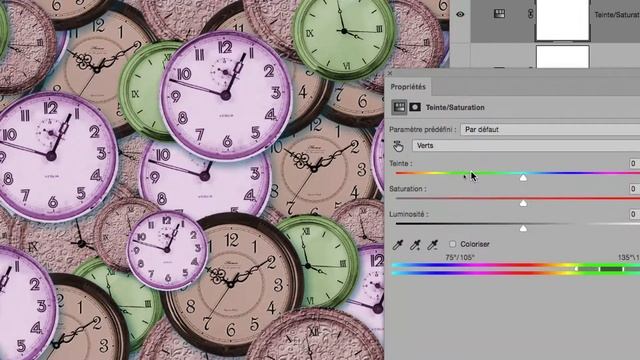Enable the Coloriser checkbox

pyautogui.click(x=452, y=244)
